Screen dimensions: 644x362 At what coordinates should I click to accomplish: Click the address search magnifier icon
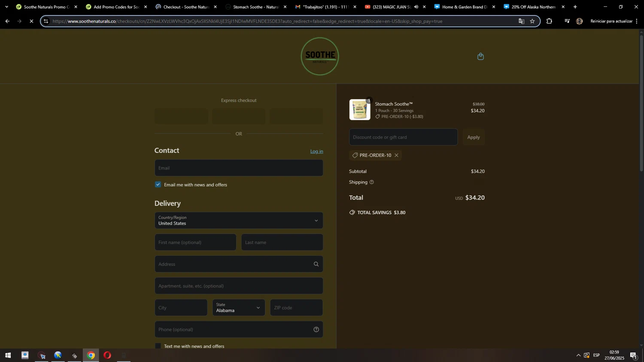[316, 264]
